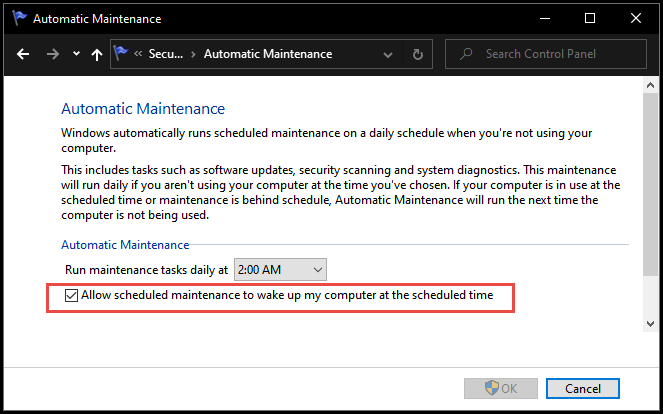Expand the address bar history dropdown
Viewport: 663px width, 414px height.
387,55
